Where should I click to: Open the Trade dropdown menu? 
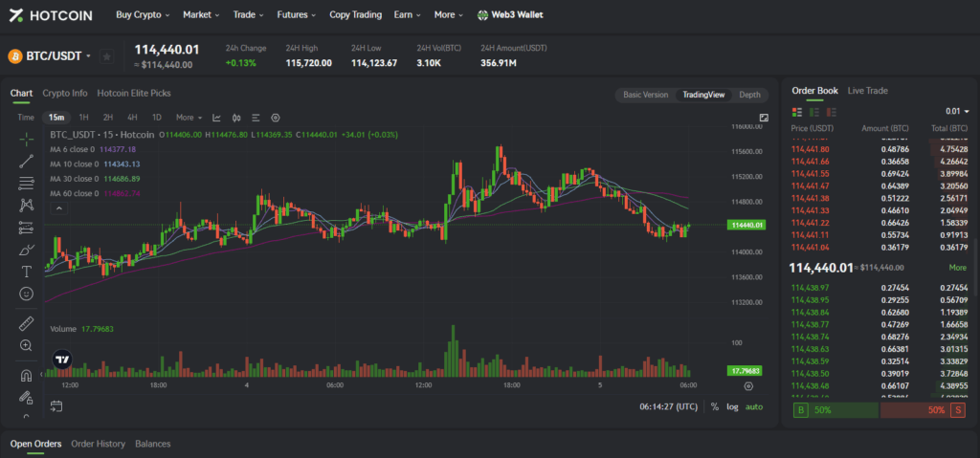click(x=248, y=15)
